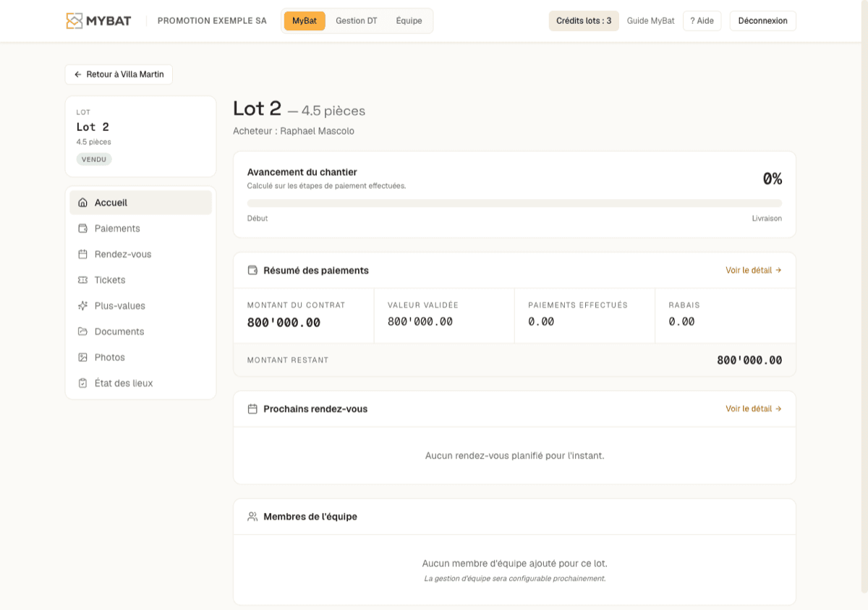This screenshot has width=868, height=610.
Task: Click the Valeur validée amount
Action: (420, 322)
